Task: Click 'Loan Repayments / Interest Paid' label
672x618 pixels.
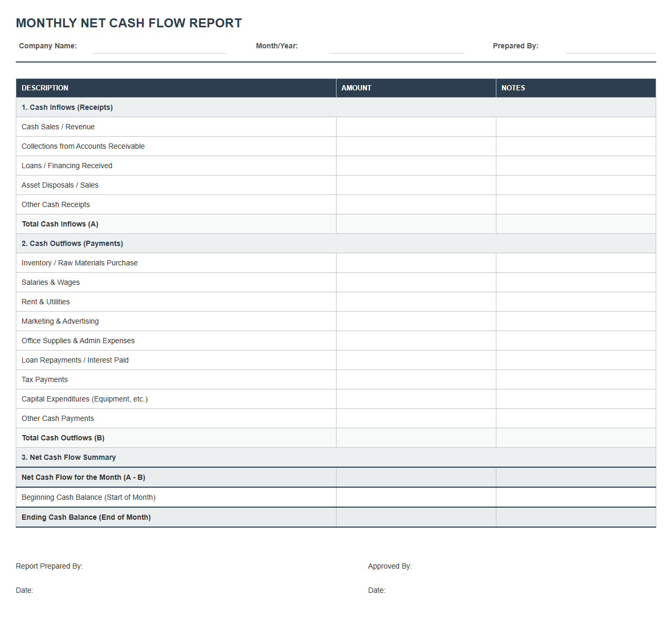Action: point(75,360)
